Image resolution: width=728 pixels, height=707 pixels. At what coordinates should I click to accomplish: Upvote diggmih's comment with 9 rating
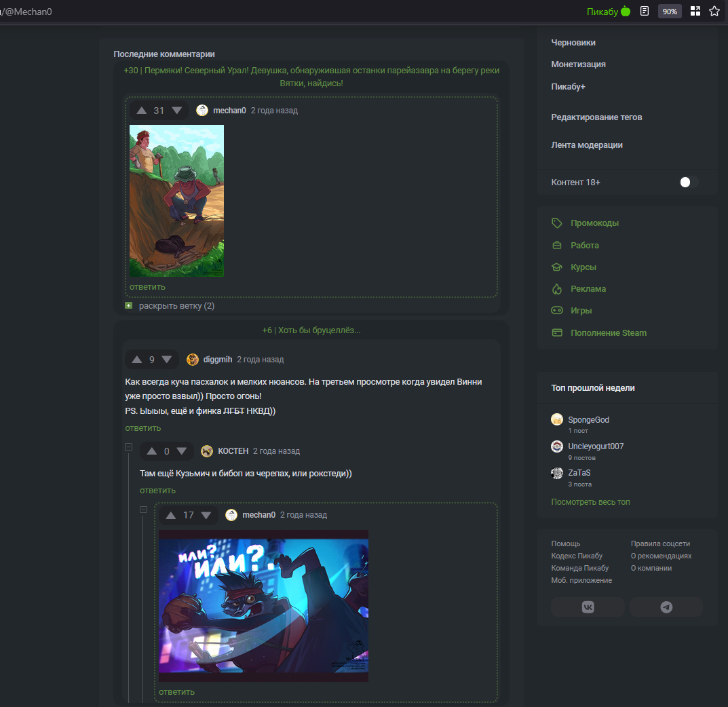(x=136, y=360)
